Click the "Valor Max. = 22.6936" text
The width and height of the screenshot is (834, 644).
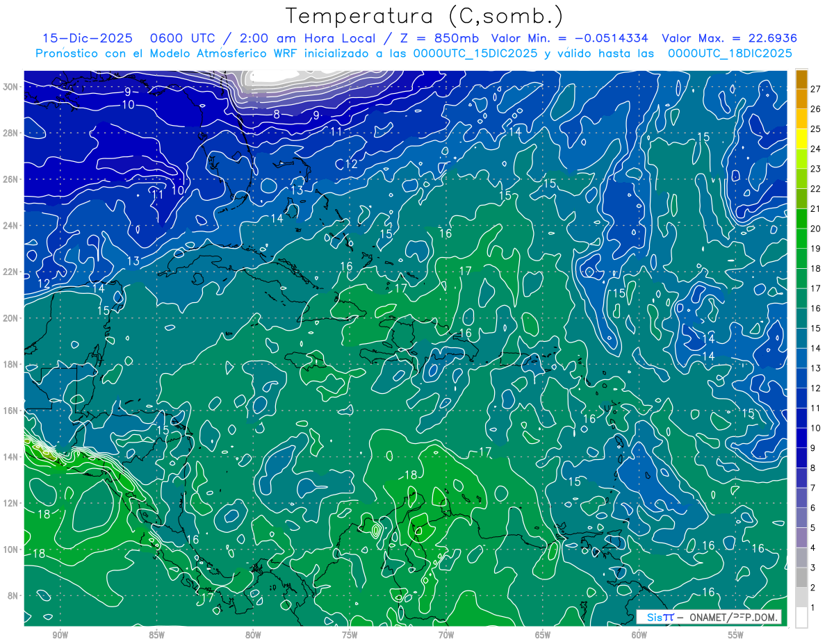tap(729, 38)
